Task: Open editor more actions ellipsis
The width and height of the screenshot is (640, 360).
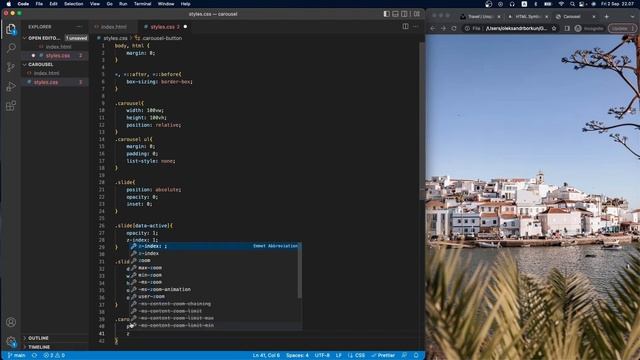Action: click(x=415, y=27)
